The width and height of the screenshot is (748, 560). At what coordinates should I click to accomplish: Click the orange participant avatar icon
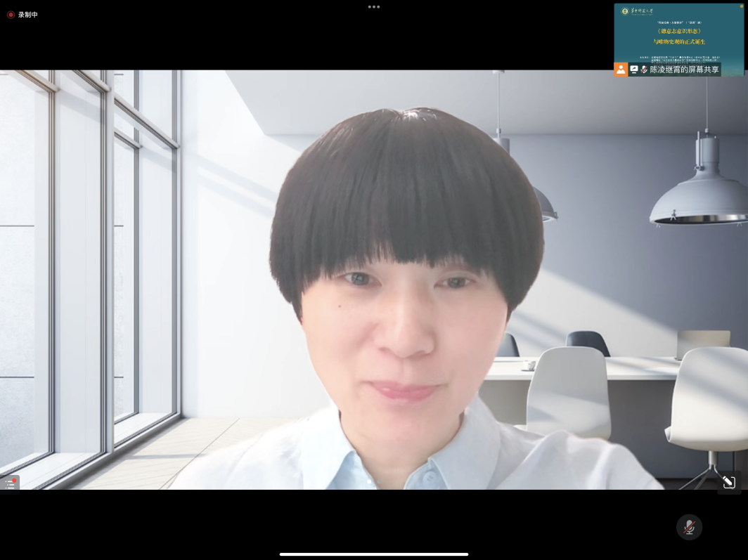[621, 70]
